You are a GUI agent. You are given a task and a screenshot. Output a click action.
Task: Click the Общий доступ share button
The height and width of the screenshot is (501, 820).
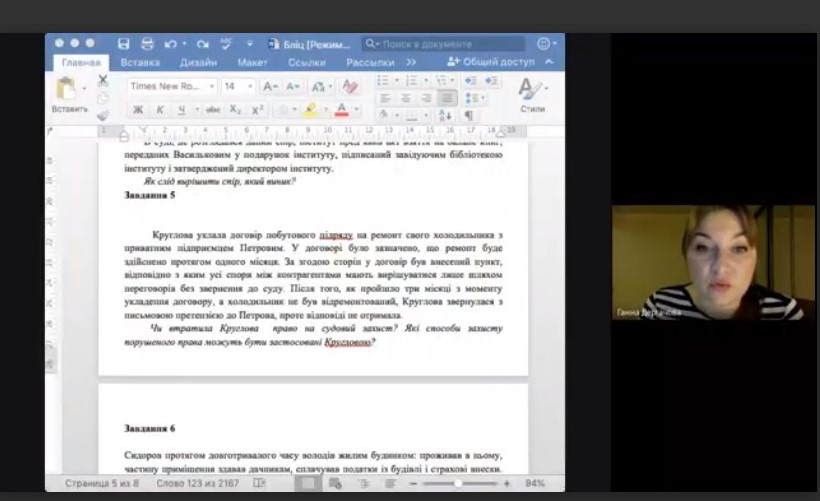tap(492, 62)
